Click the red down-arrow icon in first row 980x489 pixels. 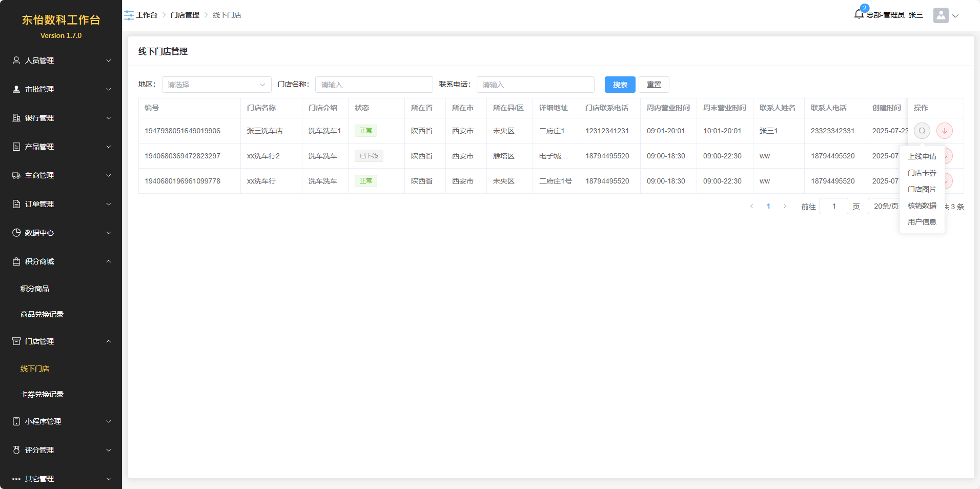coord(944,131)
